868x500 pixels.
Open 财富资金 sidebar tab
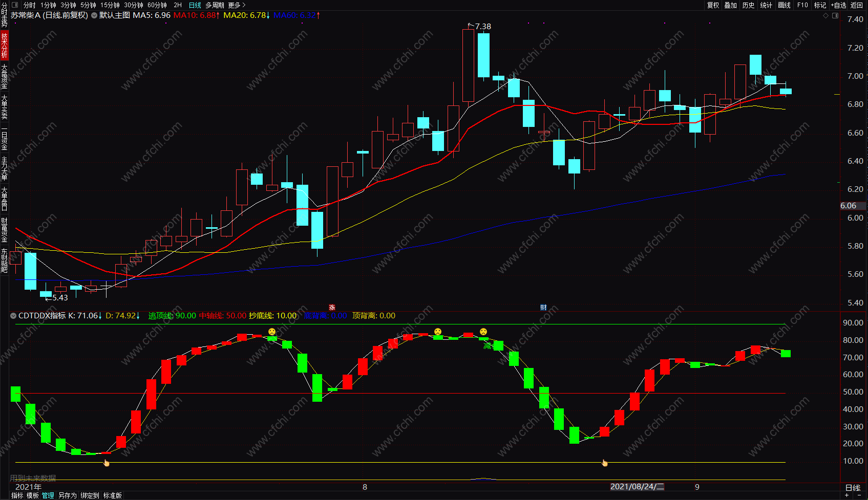4,230
